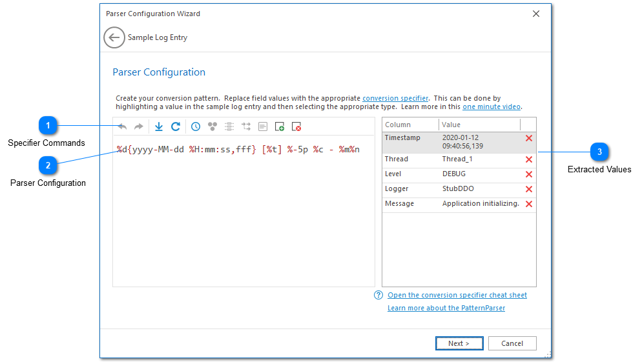
Task: Click the blue refresh circular arrow icon
Action: pyautogui.click(x=176, y=126)
